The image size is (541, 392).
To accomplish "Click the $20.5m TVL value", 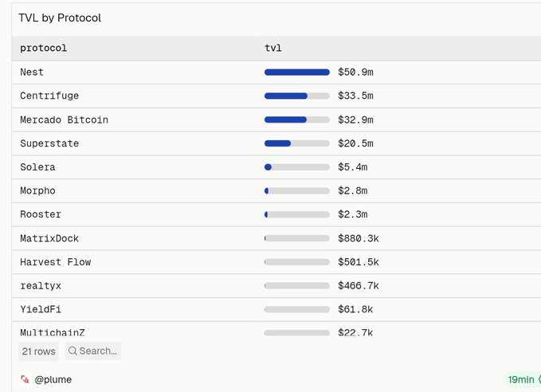I will coord(355,143).
